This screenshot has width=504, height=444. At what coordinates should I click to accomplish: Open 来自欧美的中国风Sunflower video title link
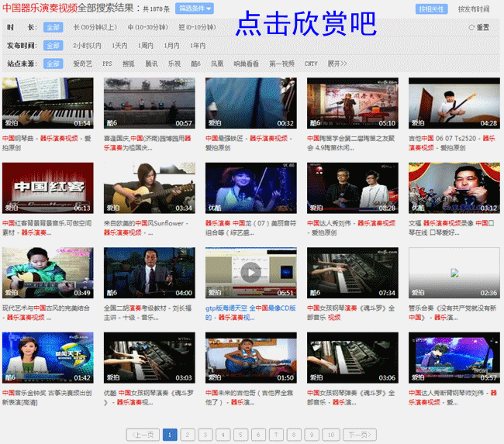pyautogui.click(x=145, y=223)
